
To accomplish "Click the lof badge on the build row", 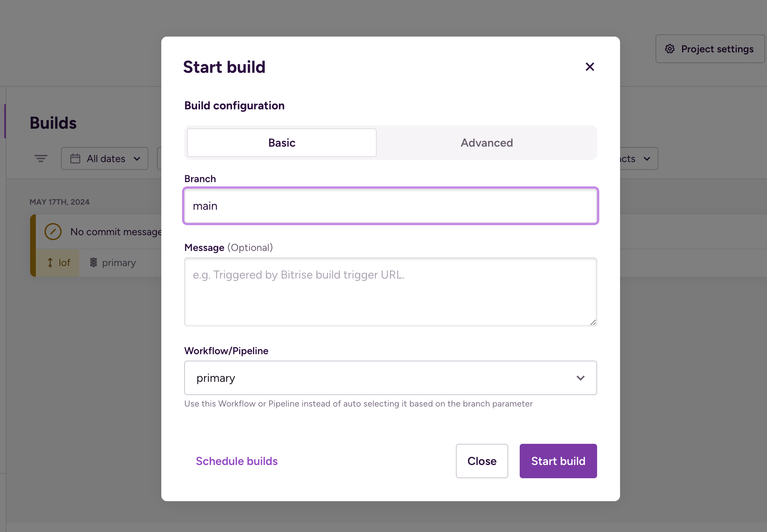I will pos(59,262).
